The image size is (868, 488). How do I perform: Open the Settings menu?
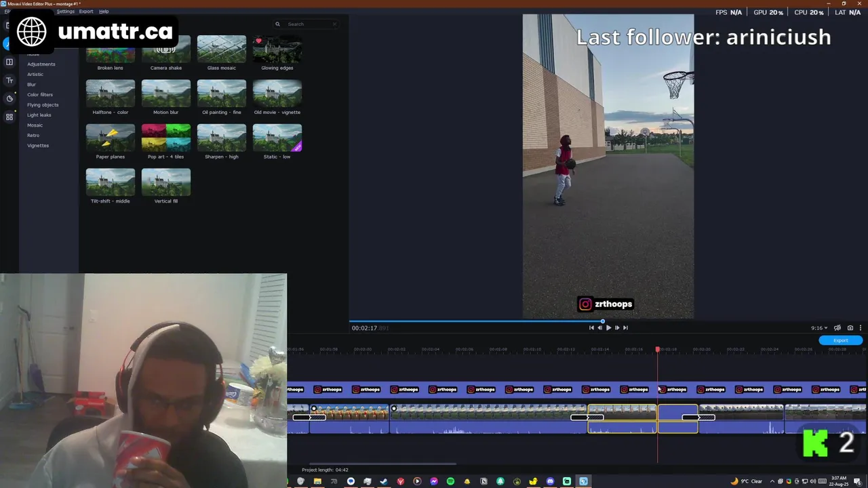point(66,12)
